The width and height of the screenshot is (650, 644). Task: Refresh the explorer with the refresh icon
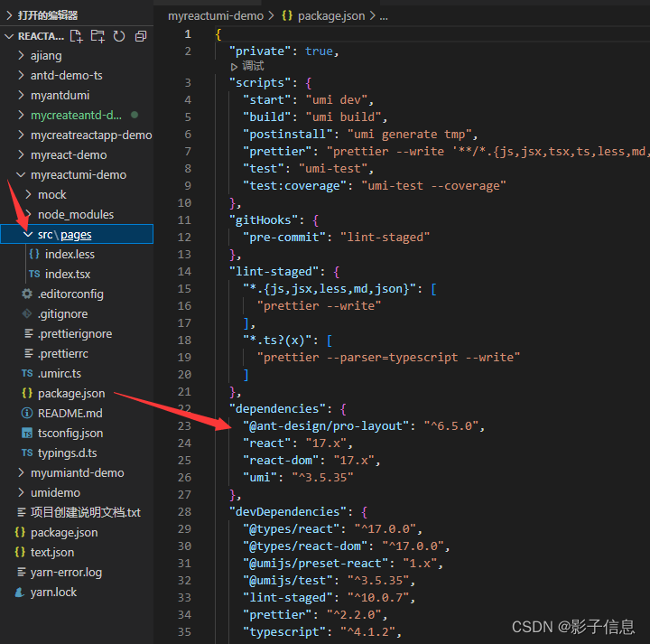click(119, 36)
